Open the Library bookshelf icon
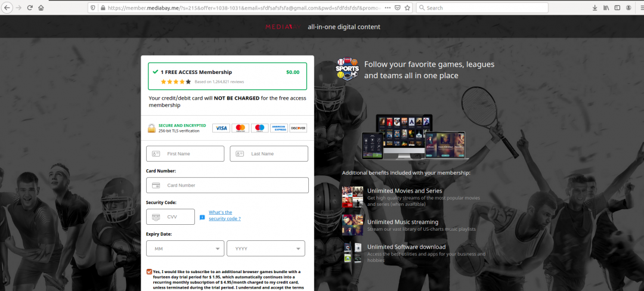This screenshot has width=644, height=291. (606, 8)
